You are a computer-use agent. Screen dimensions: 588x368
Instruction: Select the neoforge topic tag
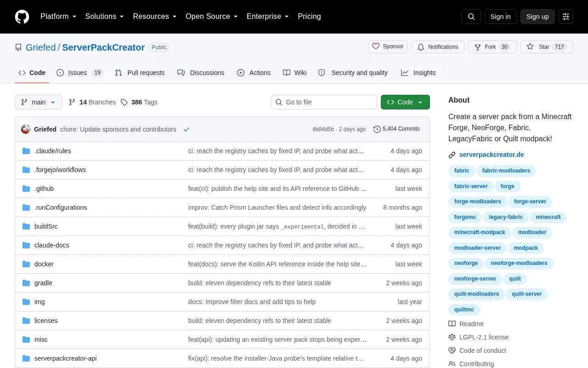466,263
